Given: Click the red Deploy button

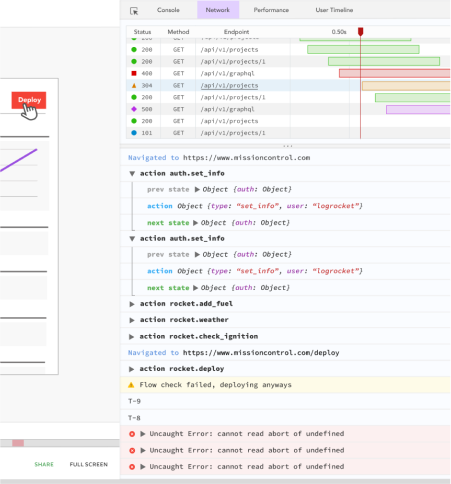Looking at the screenshot, I should 29,100.
